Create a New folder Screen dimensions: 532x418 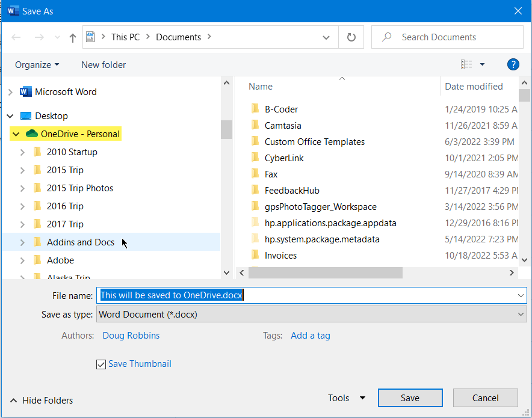tap(104, 65)
